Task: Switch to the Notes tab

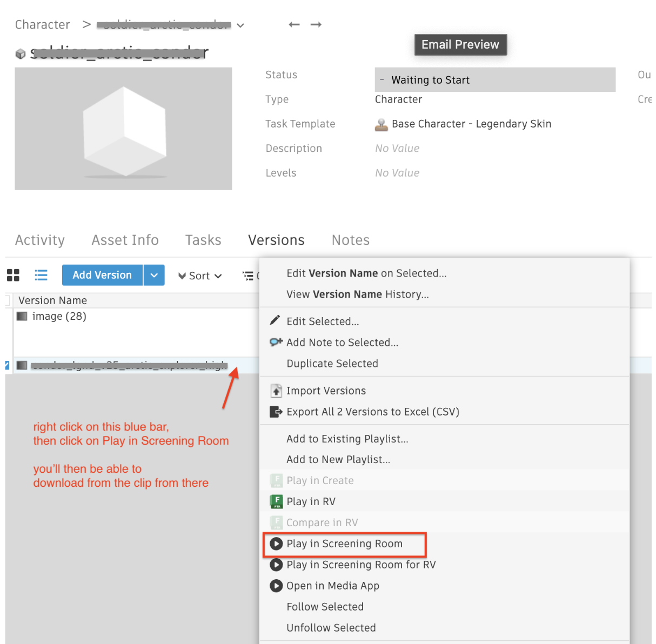Action: 350,240
